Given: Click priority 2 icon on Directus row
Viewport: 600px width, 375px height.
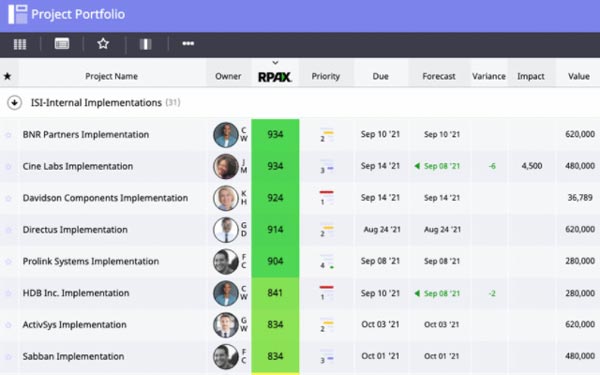Looking at the screenshot, I should tap(327, 230).
